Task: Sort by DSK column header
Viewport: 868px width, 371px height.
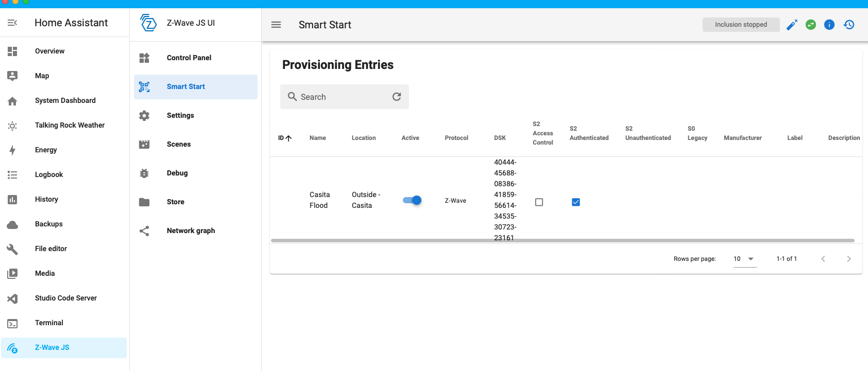Action: pyautogui.click(x=500, y=138)
